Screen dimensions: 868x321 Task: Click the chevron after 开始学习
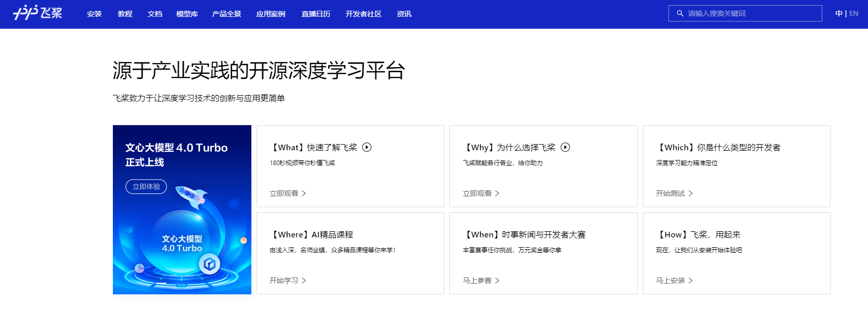click(x=304, y=280)
